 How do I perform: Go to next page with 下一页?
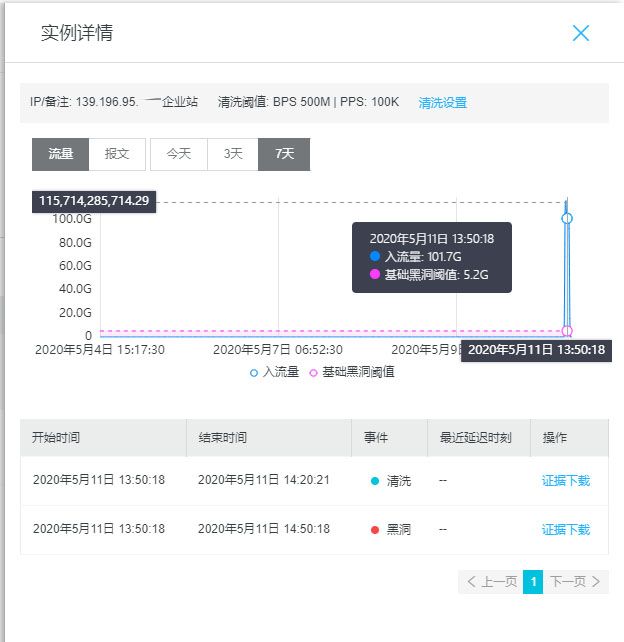[575, 581]
